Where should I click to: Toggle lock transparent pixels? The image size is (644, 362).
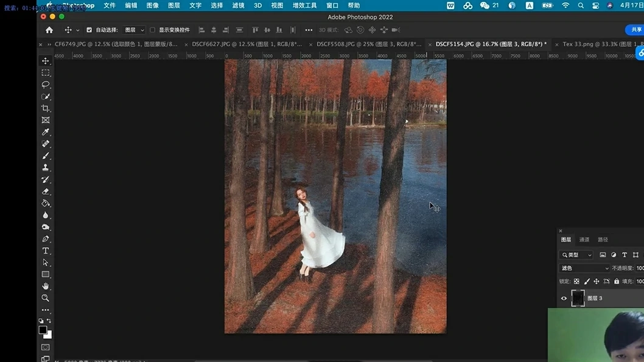pyautogui.click(x=576, y=281)
